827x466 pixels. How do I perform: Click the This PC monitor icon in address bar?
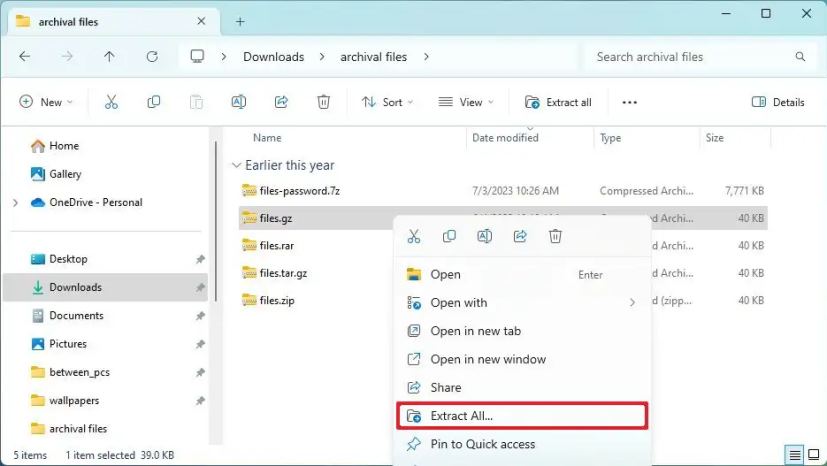click(x=197, y=56)
